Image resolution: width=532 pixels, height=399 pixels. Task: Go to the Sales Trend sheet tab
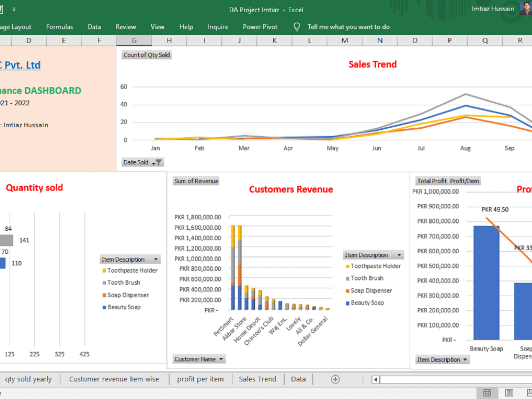point(257,379)
